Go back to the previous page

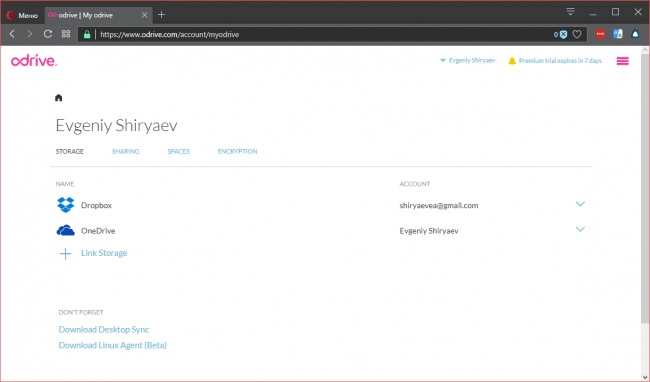[12, 34]
